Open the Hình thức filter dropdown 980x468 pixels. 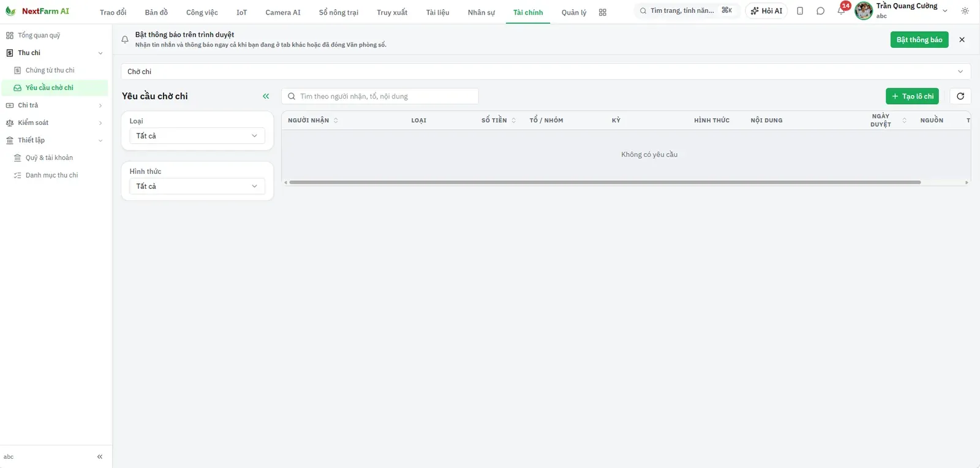[x=197, y=186]
